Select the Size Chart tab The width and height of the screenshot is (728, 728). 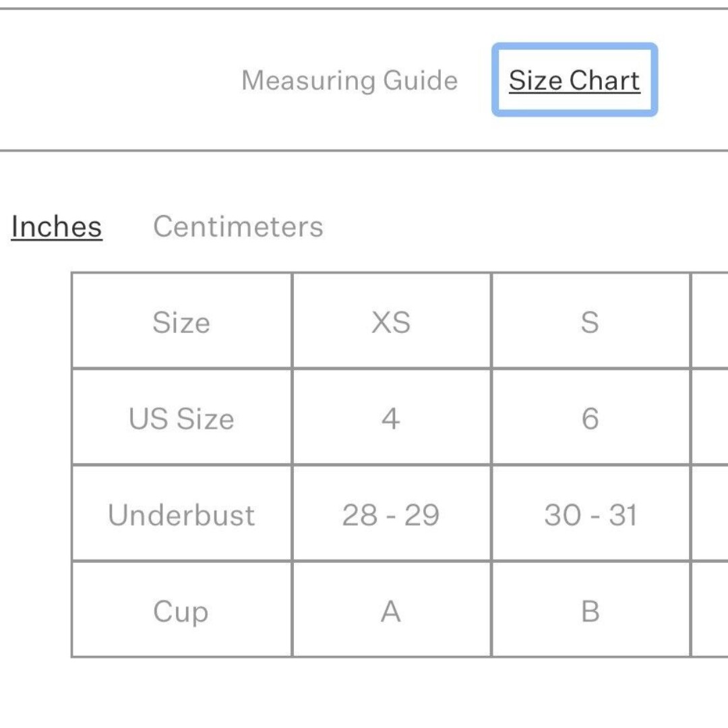pyautogui.click(x=574, y=80)
